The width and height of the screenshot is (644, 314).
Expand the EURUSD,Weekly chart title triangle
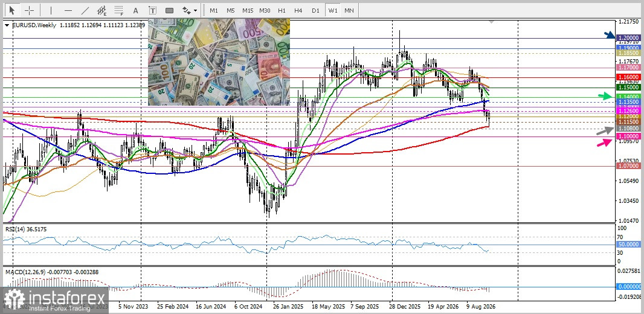(7, 25)
